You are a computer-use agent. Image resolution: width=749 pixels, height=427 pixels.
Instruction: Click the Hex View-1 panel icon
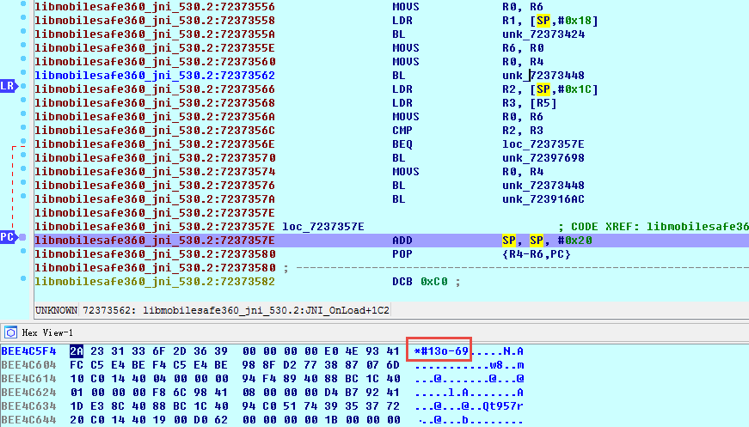11,332
